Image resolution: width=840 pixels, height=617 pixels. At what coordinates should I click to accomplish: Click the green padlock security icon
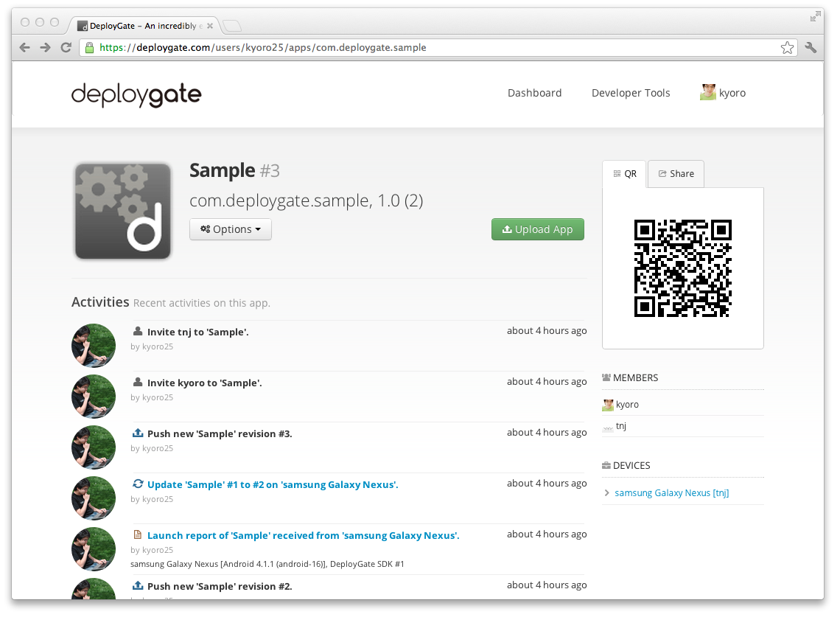point(90,48)
